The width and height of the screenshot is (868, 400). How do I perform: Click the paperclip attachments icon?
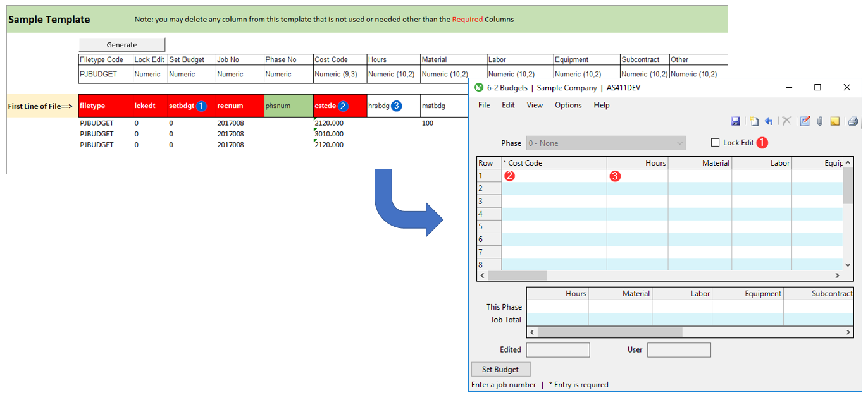click(820, 121)
